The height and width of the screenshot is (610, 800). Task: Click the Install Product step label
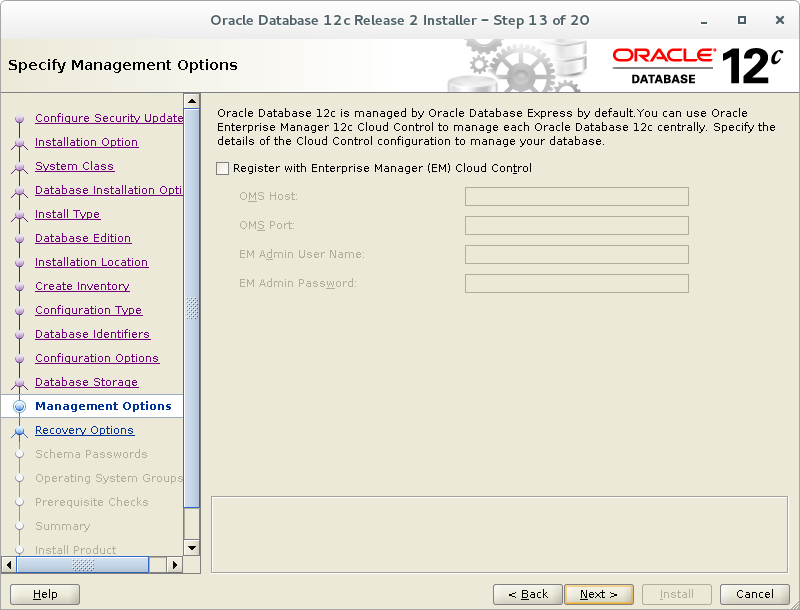click(76, 550)
